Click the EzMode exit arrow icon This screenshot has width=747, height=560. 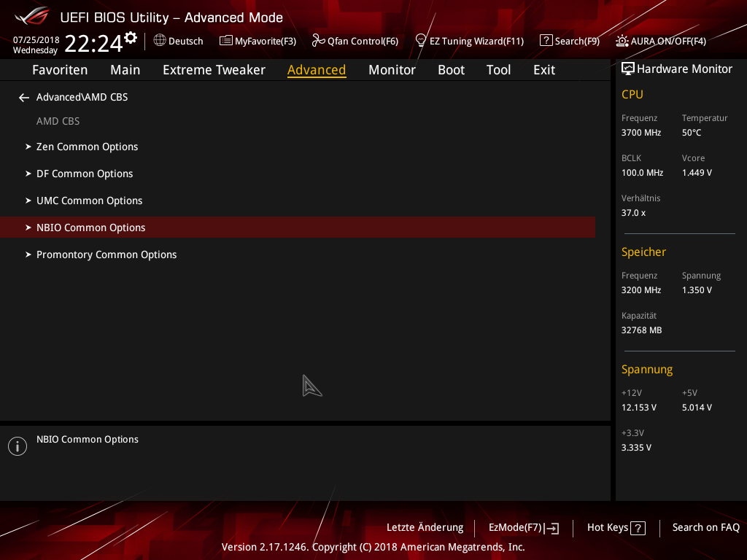(551, 528)
